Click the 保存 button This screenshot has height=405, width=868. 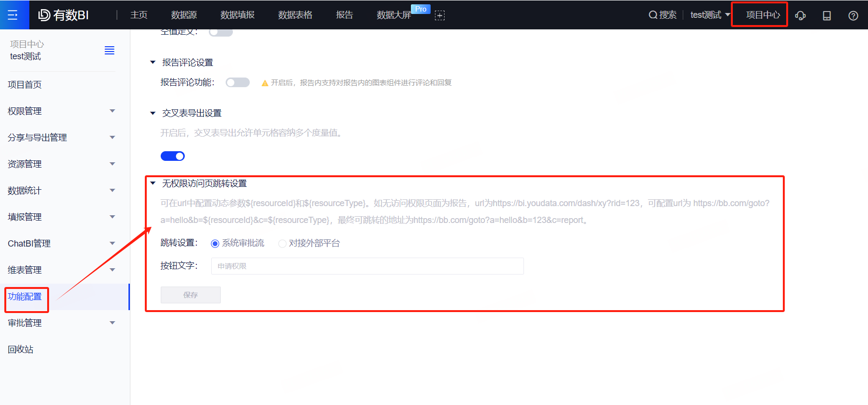pos(191,295)
